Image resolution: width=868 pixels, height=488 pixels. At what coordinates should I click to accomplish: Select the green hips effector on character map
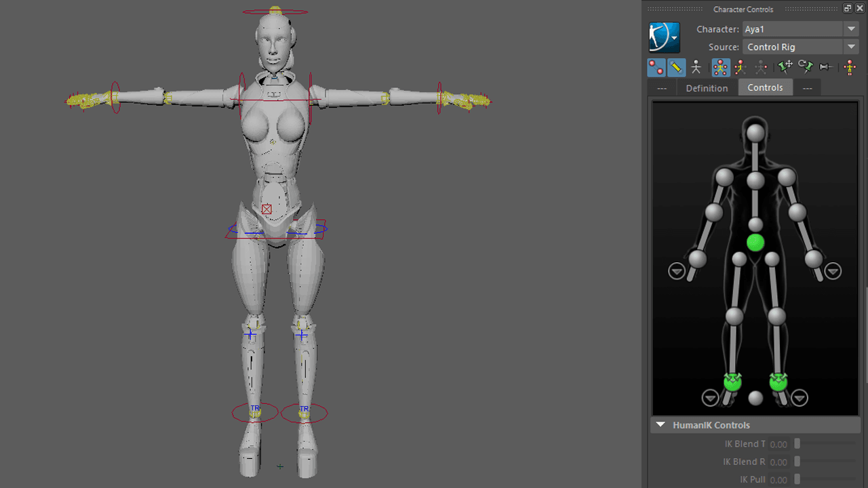(755, 241)
